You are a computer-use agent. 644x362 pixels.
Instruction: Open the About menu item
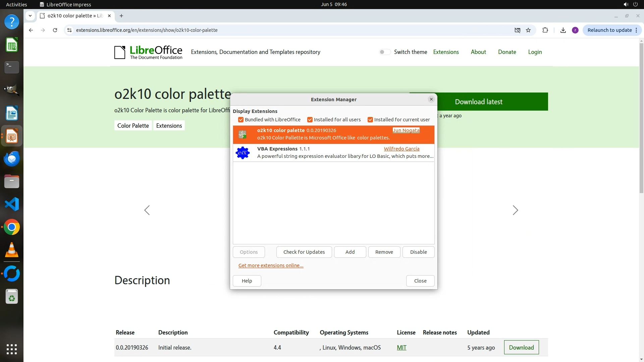[478, 52]
